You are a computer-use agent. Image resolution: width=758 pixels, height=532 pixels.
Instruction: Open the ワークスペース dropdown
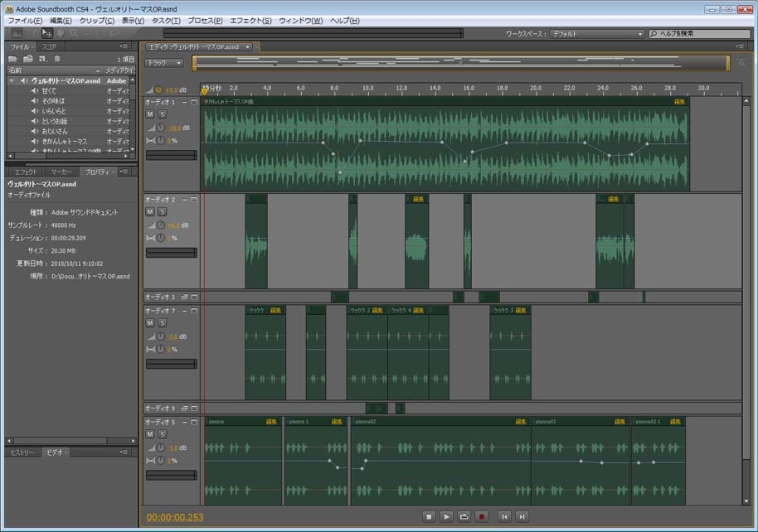[597, 34]
